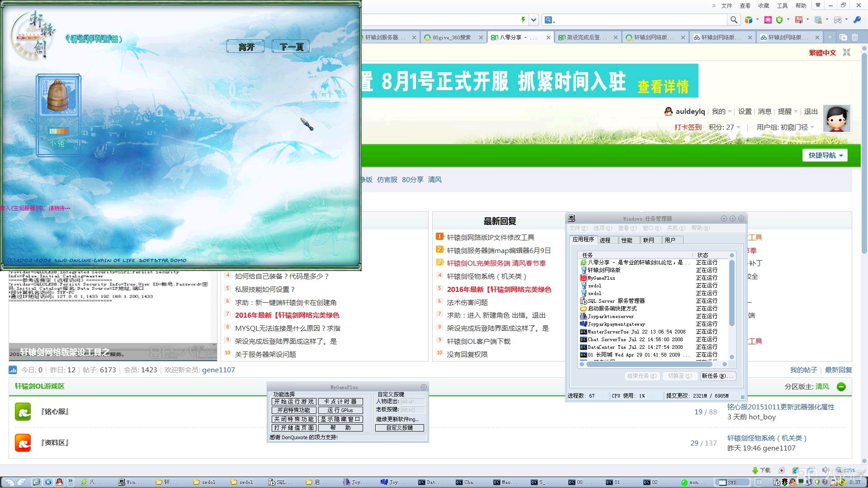Click 新任务 button in Task Manager

tap(718, 375)
